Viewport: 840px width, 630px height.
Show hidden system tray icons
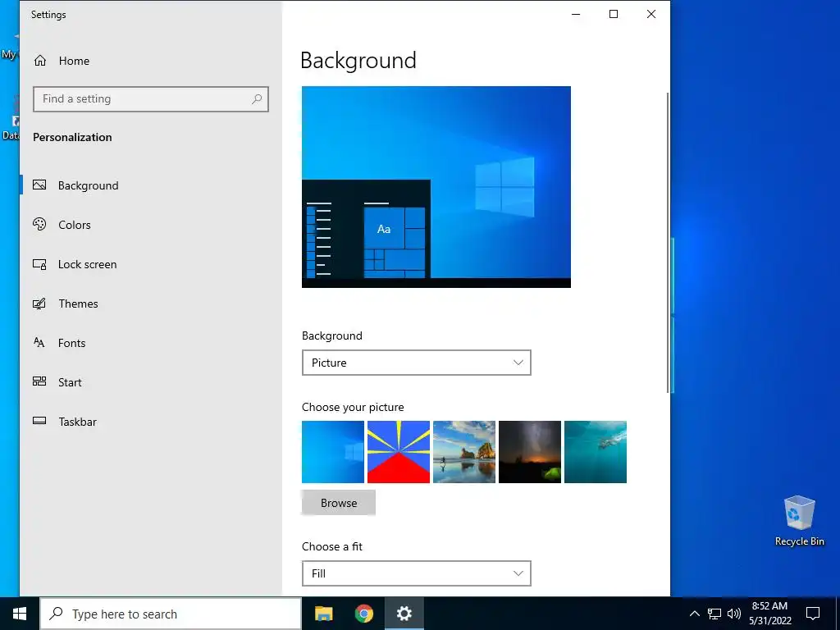pyautogui.click(x=694, y=614)
